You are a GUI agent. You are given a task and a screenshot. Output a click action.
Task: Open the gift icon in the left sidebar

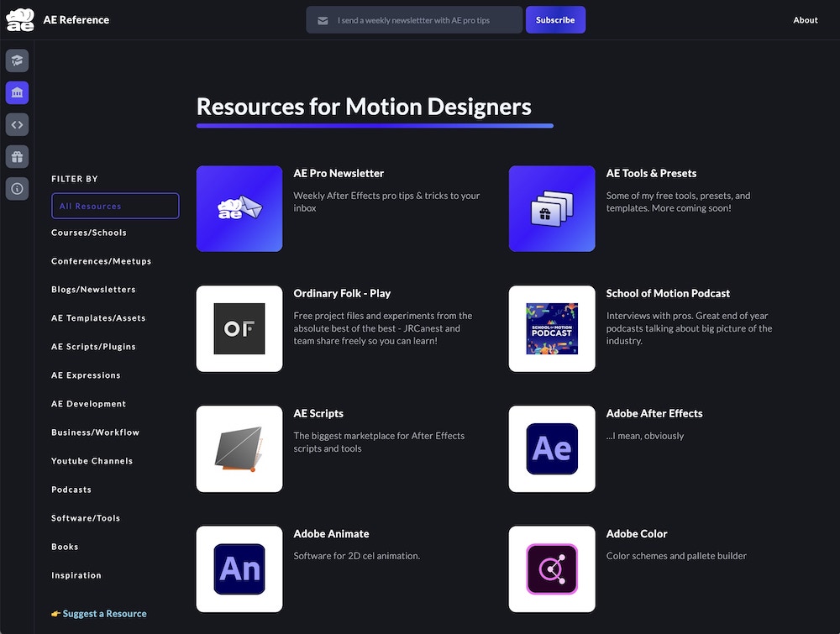[17, 156]
